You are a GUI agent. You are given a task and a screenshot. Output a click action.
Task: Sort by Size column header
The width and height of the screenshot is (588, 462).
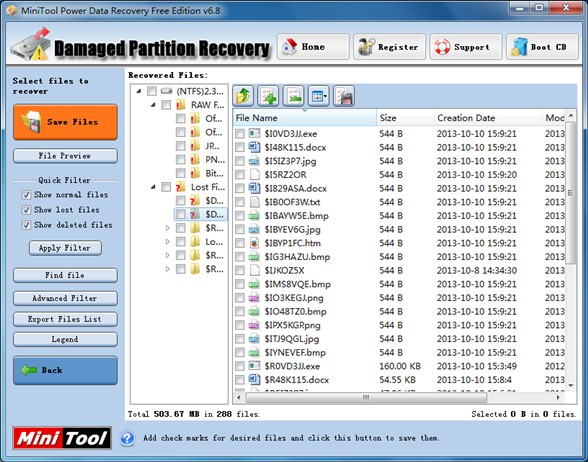click(405, 118)
